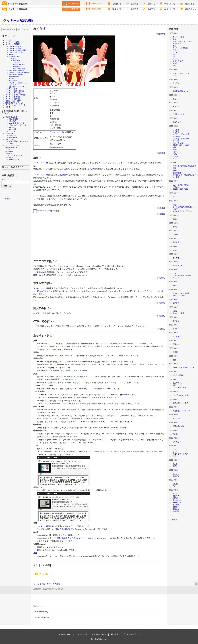
Task: Open 東方project in related contents
Action: click(x=10, y=133)
